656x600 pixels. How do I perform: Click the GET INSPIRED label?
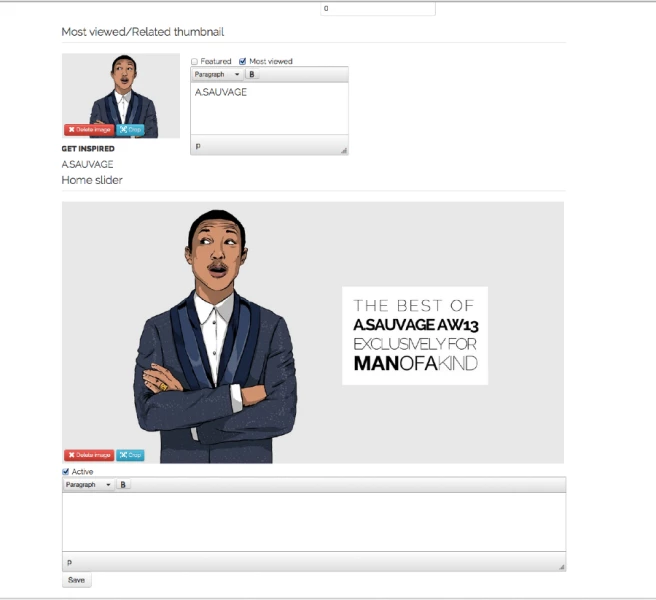[x=88, y=149]
